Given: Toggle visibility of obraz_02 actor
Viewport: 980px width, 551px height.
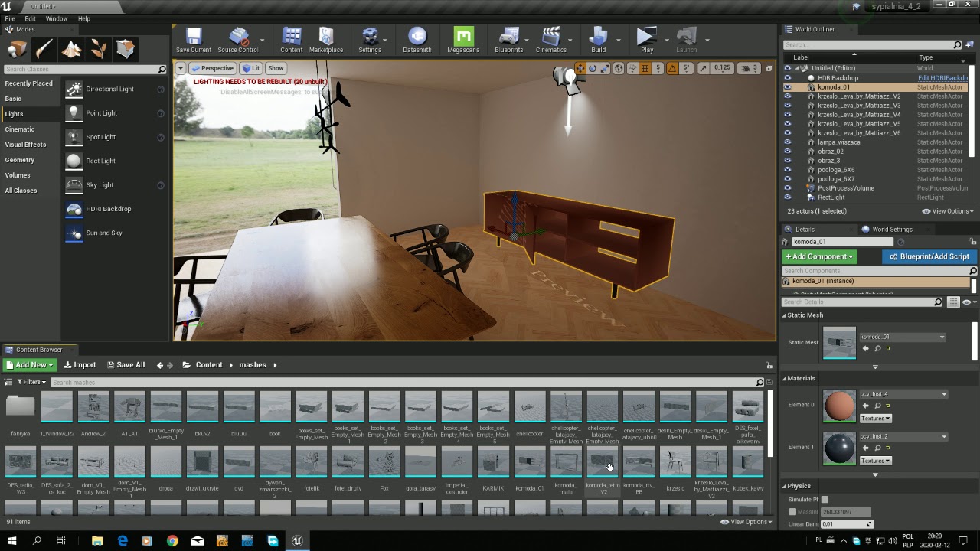Looking at the screenshot, I should tap(788, 152).
